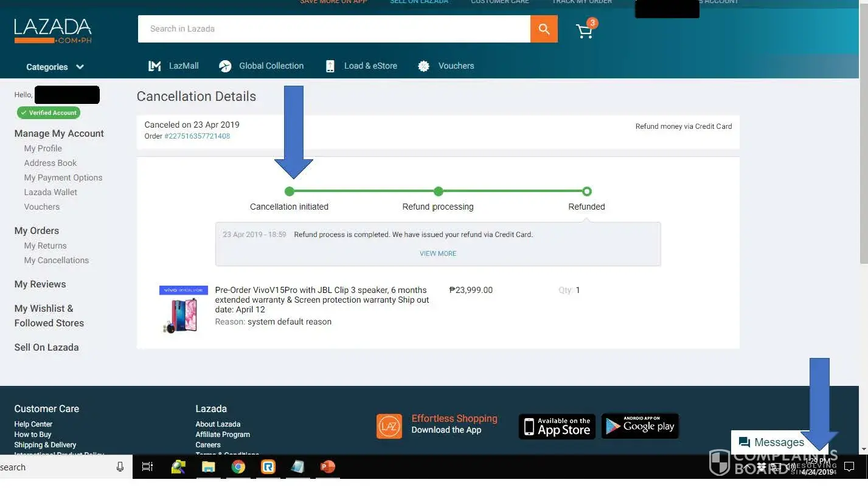Go to the Lazada homepage via logo

tap(53, 31)
